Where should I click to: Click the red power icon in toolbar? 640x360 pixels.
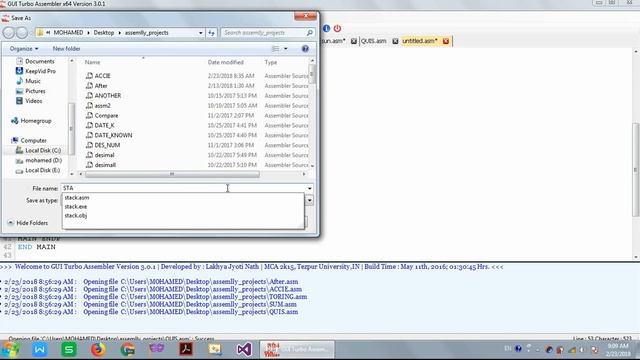pyautogui.click(x=337, y=29)
